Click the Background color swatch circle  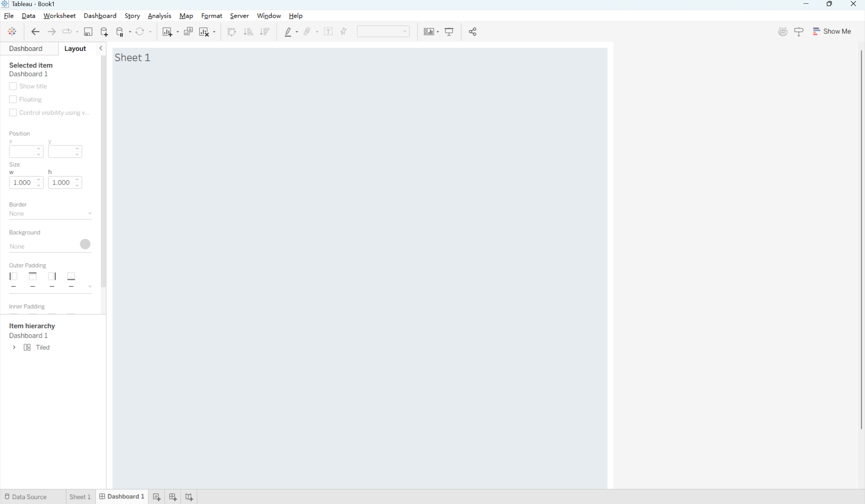(85, 244)
